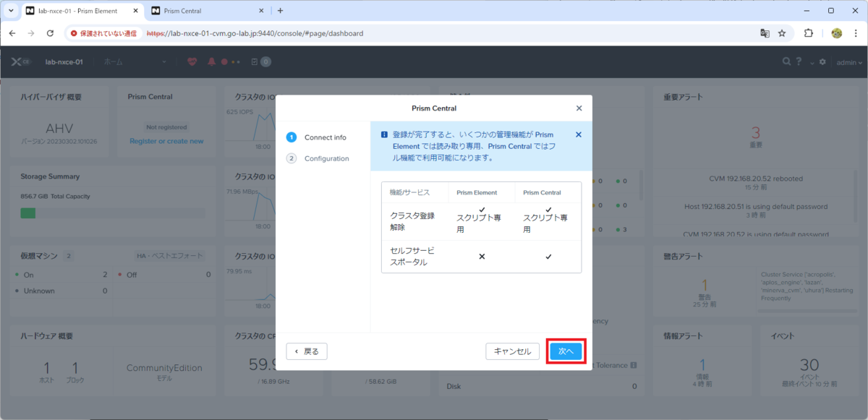Open the browser profile avatar
This screenshot has width=868, height=420.
[x=837, y=33]
